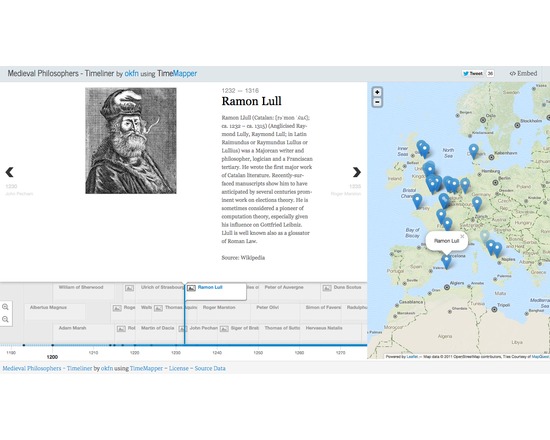Viewport: 550px width, 440px height.
Task: Click the 1240 tick on timeline axis
Action: tap(217, 353)
